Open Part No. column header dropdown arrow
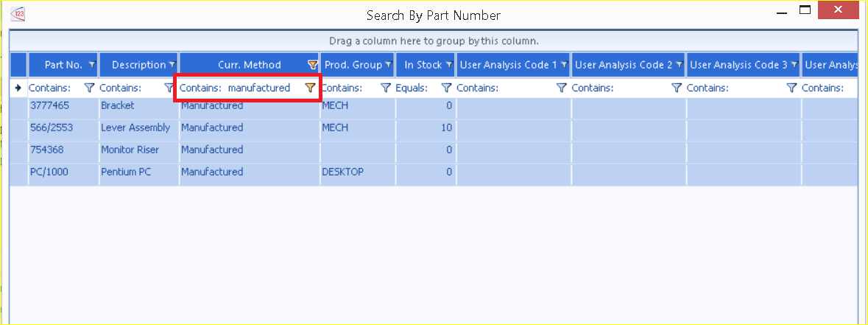 [92, 65]
